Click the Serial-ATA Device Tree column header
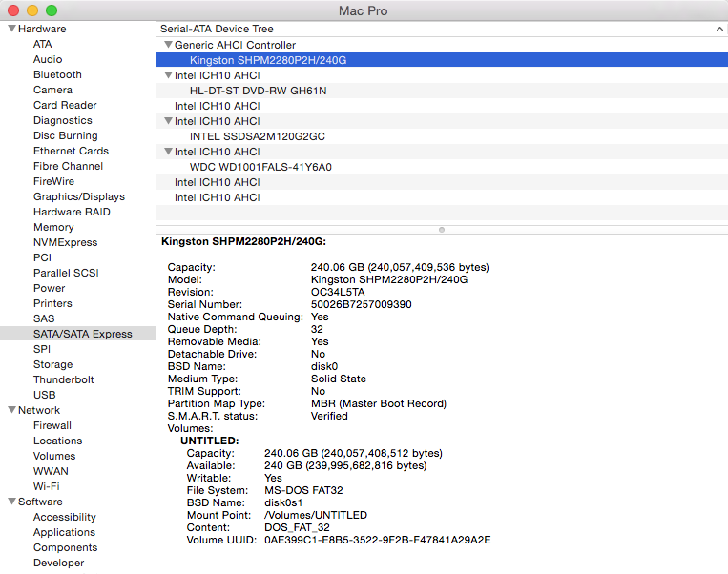Viewport: 728px width, 574px height. point(442,29)
